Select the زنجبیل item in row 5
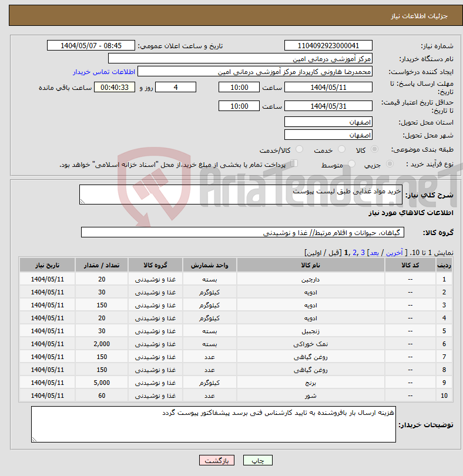The image size is (463, 476). point(311,331)
